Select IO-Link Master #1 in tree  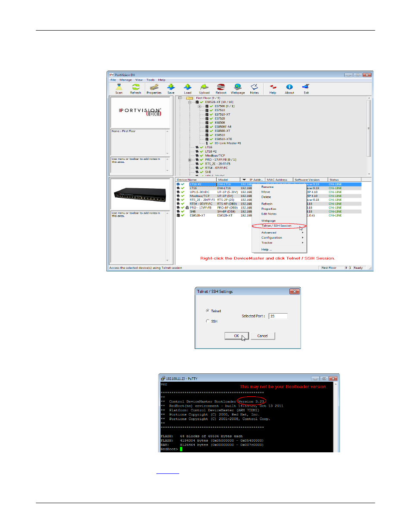pyautogui.click(x=227, y=143)
